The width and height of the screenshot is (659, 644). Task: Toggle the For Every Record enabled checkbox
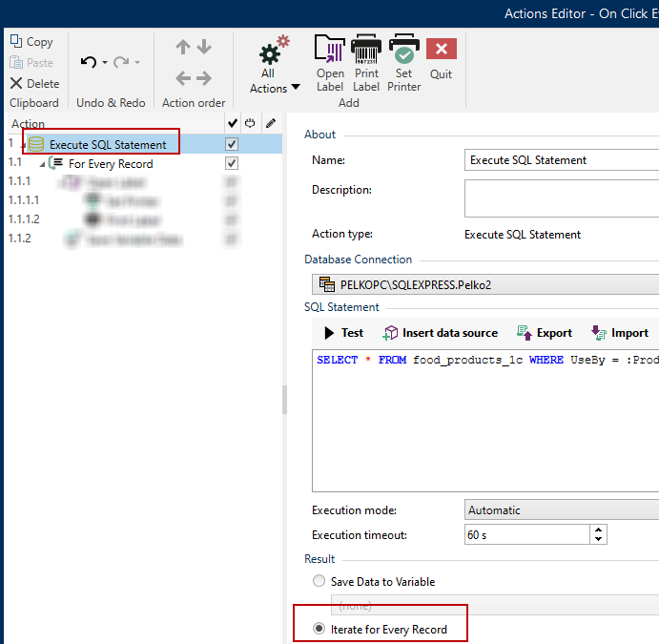pyautogui.click(x=231, y=163)
